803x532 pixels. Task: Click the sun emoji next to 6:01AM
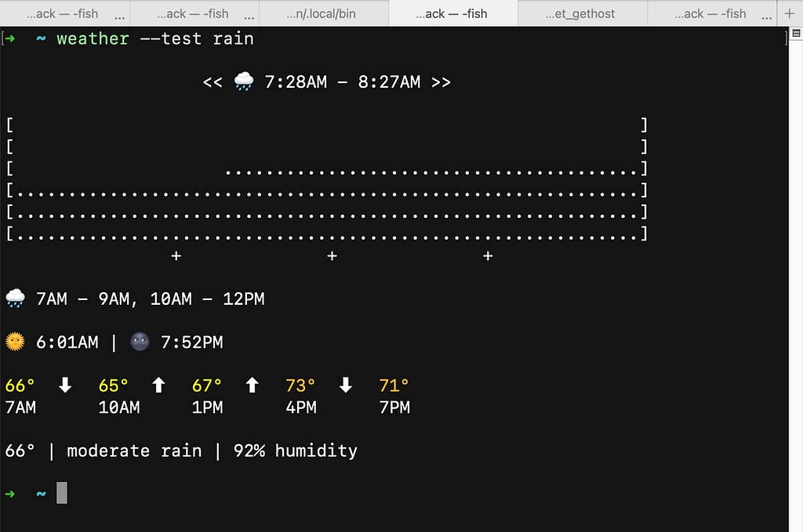[x=15, y=342]
